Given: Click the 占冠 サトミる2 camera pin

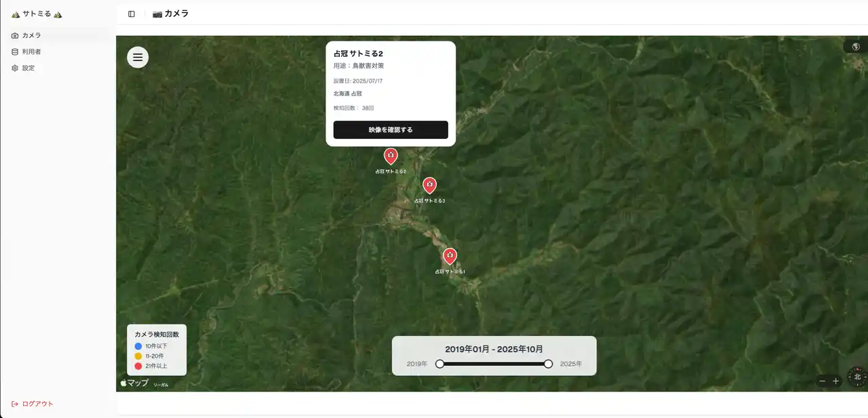Looking at the screenshot, I should pos(391,156).
